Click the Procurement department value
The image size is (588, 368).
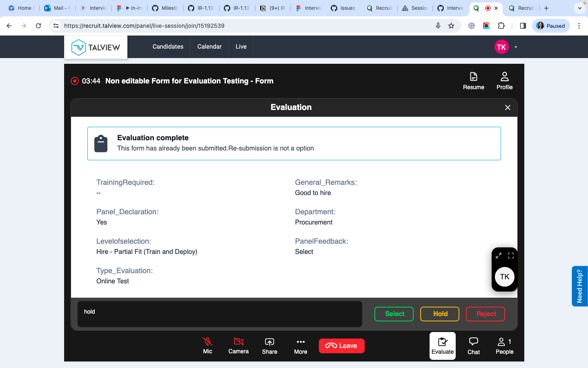click(314, 222)
